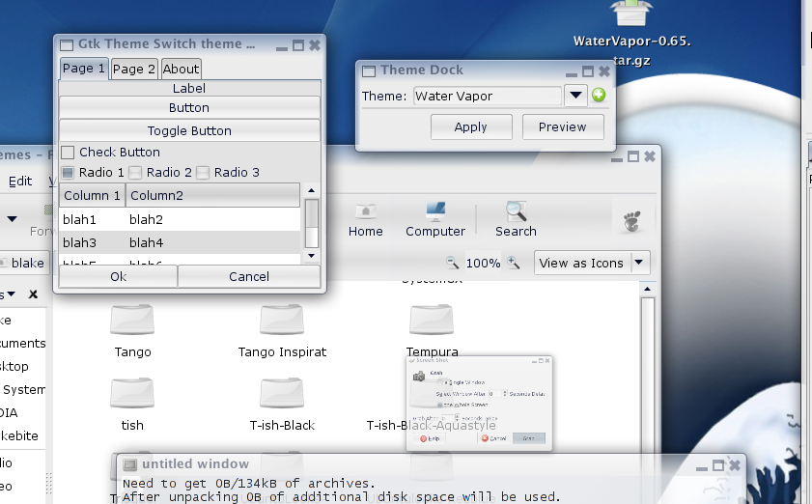
Task: Select the Radio 2 option
Action: coord(135,172)
